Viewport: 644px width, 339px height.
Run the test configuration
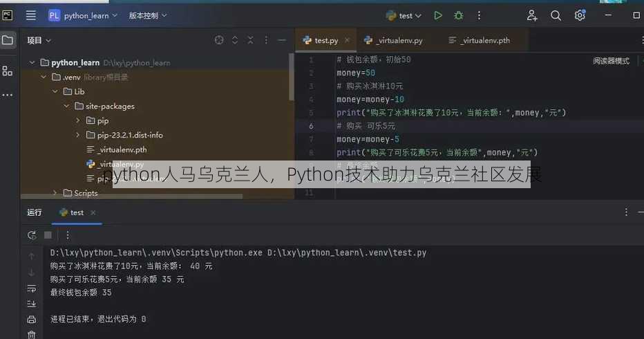(x=438, y=16)
